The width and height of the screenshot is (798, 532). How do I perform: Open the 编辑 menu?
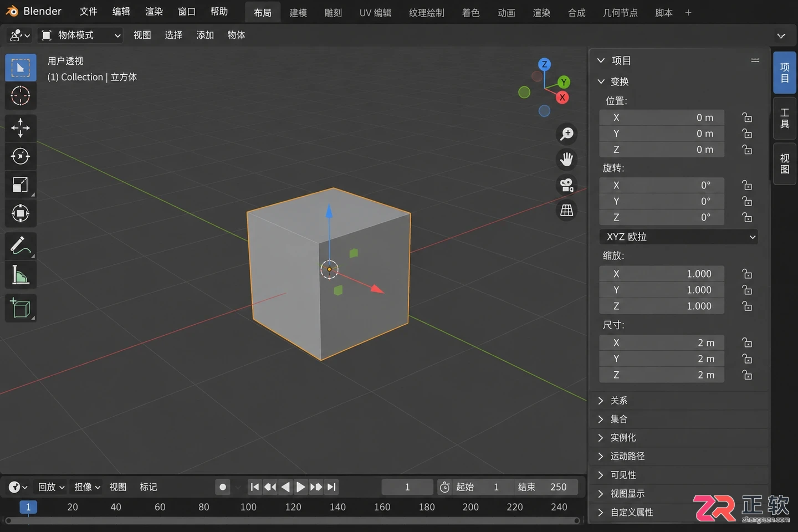pos(121,12)
